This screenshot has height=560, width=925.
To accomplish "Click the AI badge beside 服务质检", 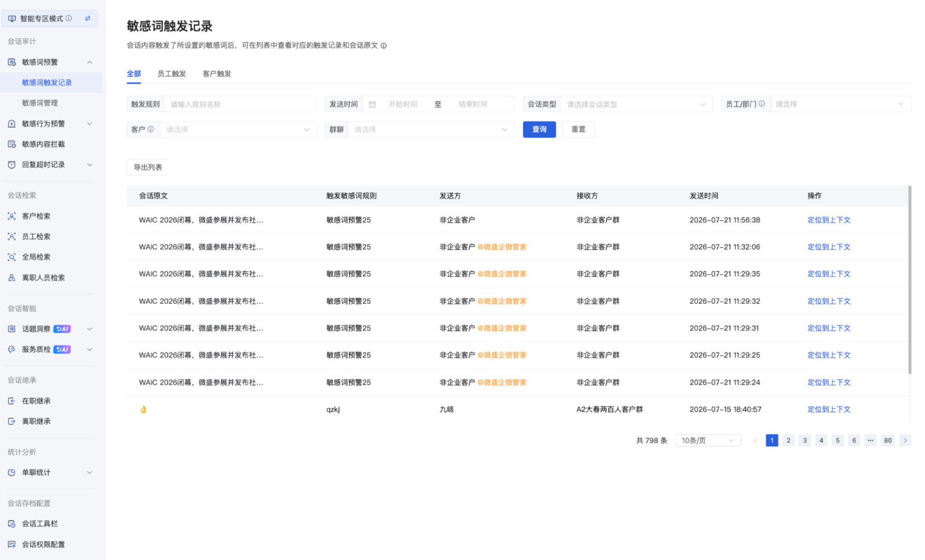I will [x=62, y=349].
